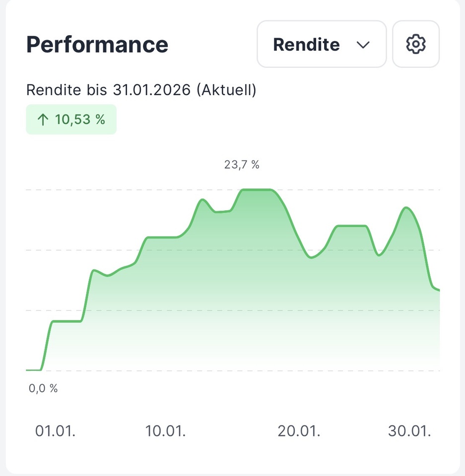Click the last chart peak near 30.01.
This screenshot has height=476, width=465.
407,208
